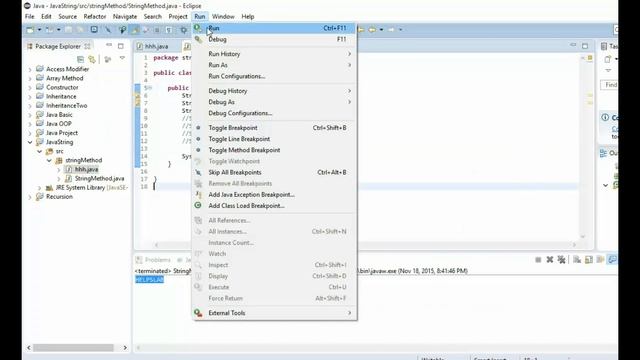
Task: Expand the JRE System Library node
Action: [40, 188]
